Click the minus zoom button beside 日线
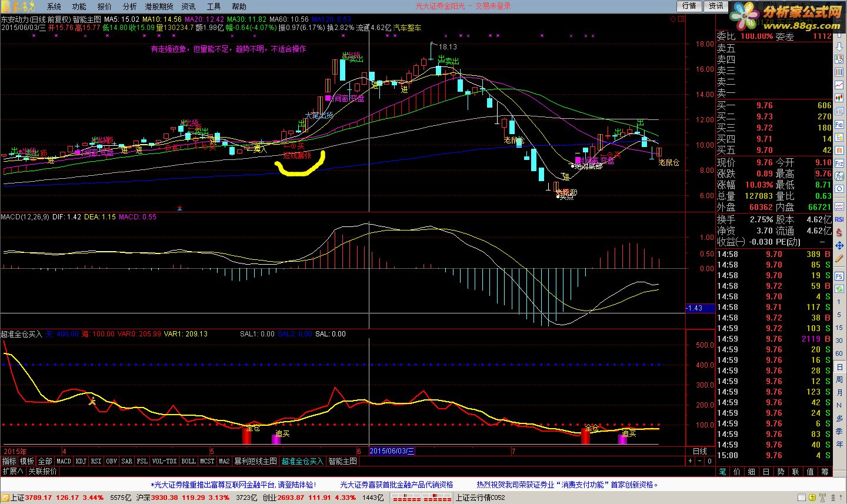This screenshot has height=504, width=847. pos(700,461)
